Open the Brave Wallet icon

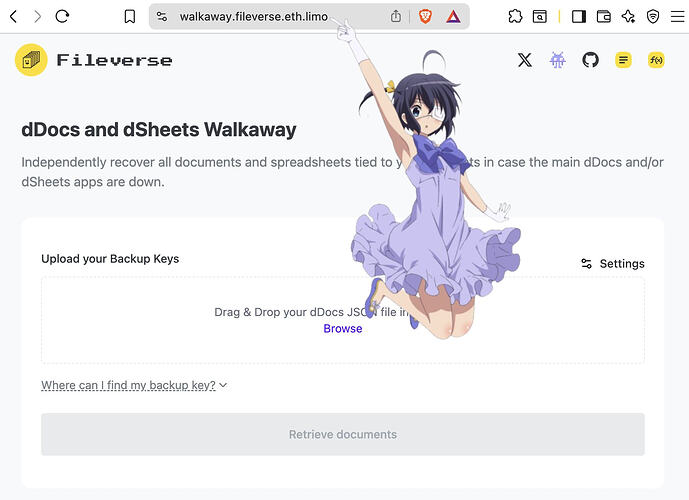(603, 17)
